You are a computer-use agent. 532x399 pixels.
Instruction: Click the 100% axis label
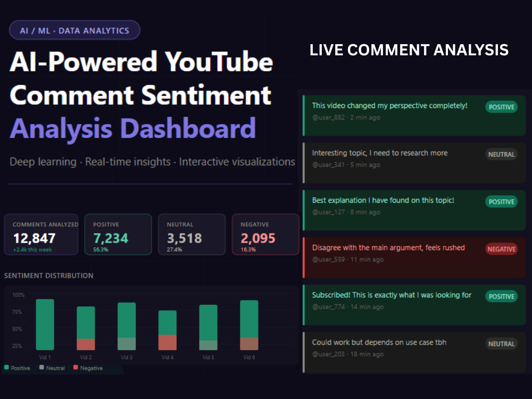coord(18,295)
